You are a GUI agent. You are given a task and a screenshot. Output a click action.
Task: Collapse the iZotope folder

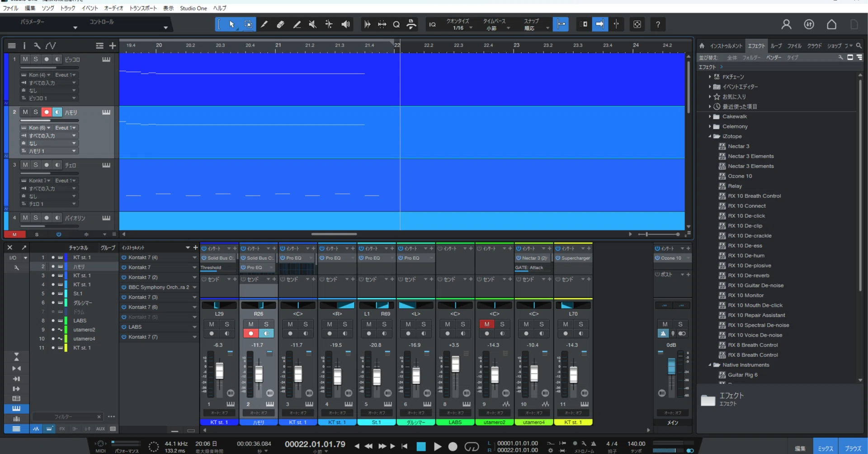pos(710,136)
